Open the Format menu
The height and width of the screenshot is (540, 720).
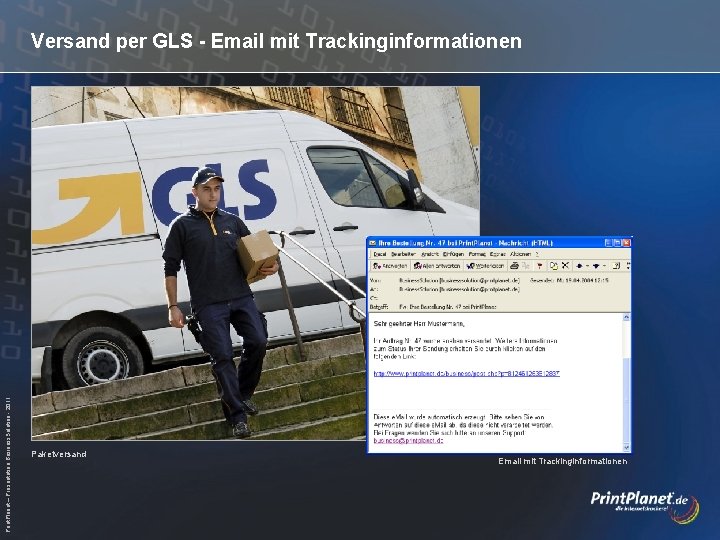coord(477,254)
